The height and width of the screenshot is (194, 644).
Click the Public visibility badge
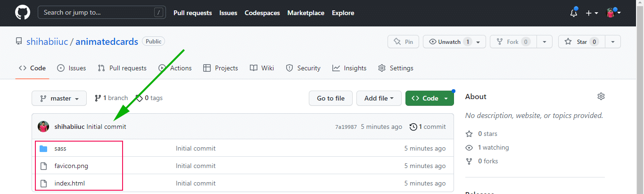153,42
